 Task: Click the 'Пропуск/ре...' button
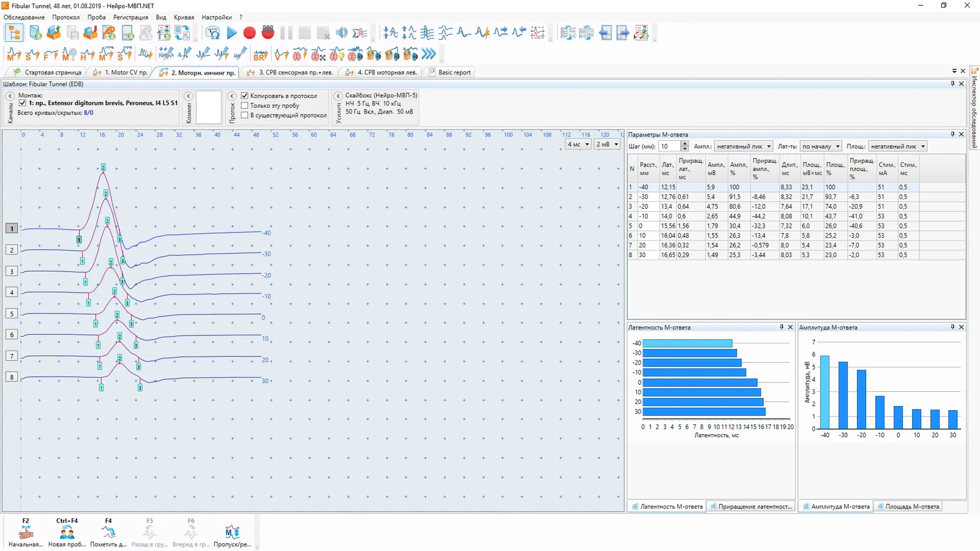coord(232,532)
